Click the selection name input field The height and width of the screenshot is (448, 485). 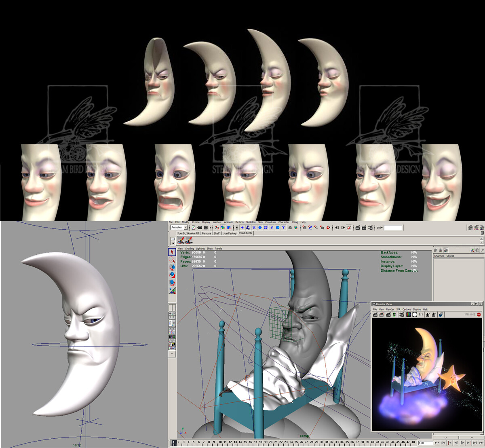pos(393,228)
